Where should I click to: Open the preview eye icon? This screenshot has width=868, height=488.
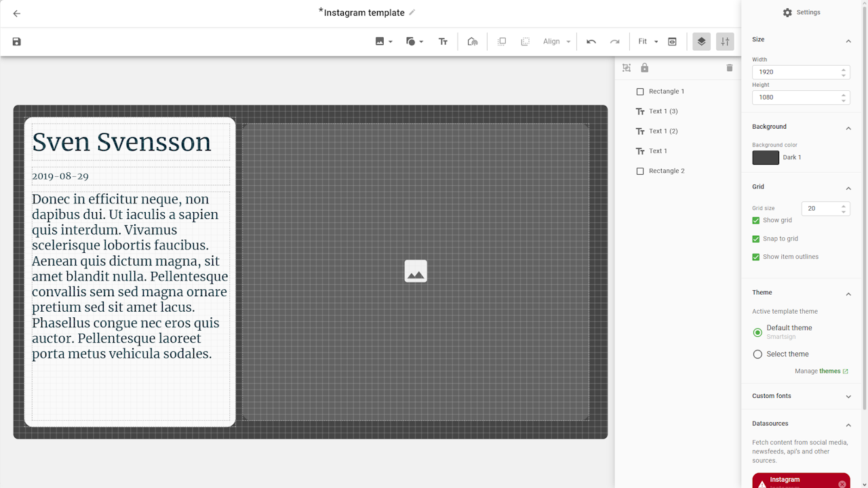672,42
